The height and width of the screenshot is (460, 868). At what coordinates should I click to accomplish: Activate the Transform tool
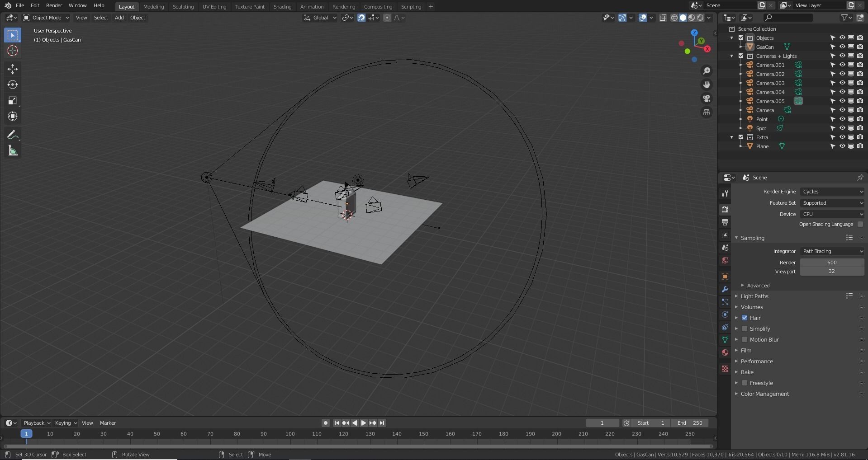point(13,116)
